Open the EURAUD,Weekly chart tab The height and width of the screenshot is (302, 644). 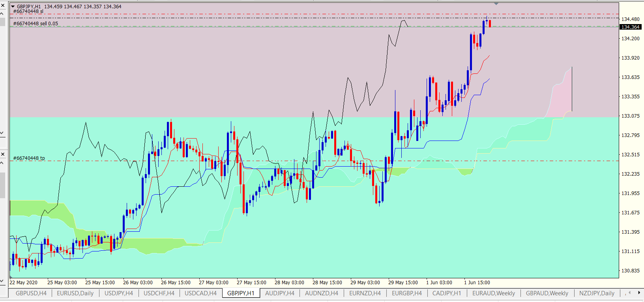click(493, 293)
